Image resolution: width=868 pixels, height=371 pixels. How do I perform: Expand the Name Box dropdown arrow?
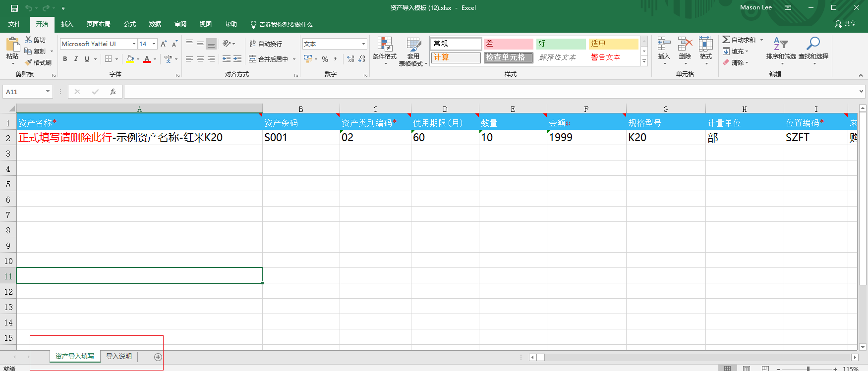click(48, 92)
